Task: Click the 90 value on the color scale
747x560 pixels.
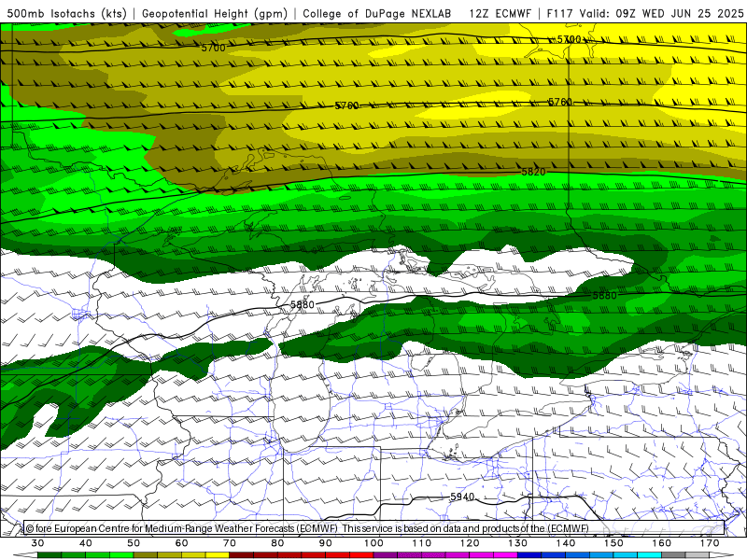Action: point(326,543)
